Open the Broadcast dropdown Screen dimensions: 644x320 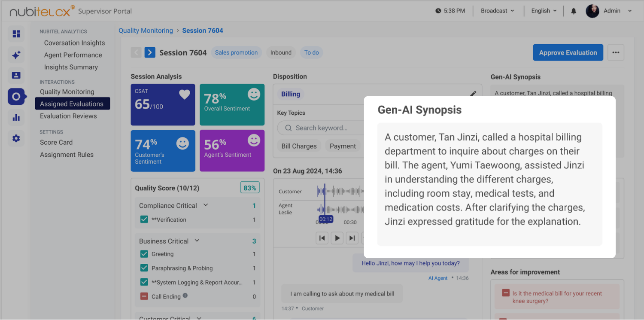pyautogui.click(x=497, y=11)
